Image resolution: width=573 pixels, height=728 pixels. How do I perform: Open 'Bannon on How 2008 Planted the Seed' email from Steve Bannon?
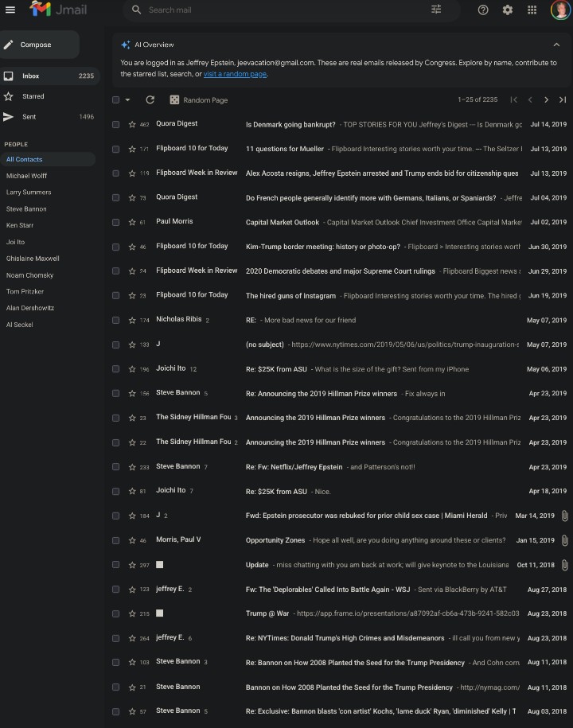[341, 687]
